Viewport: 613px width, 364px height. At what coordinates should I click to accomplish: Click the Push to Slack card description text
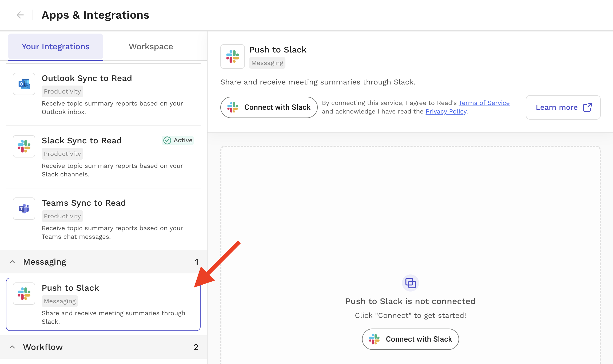pyautogui.click(x=113, y=317)
